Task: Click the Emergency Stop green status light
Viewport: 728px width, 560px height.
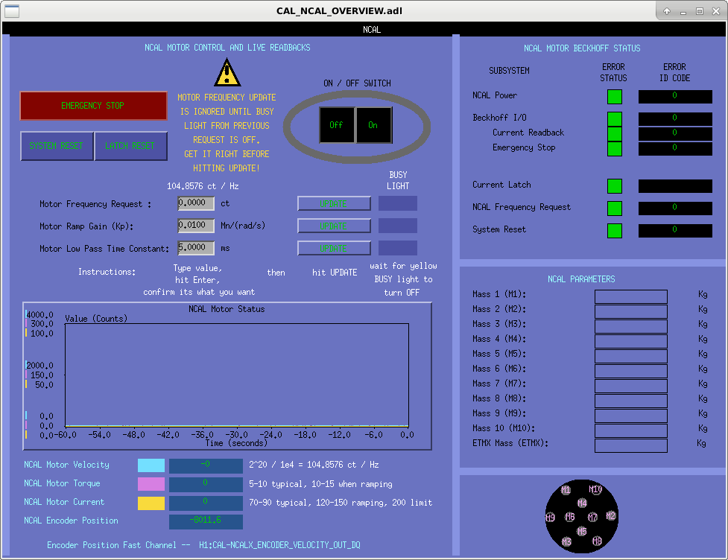Action: coord(615,148)
